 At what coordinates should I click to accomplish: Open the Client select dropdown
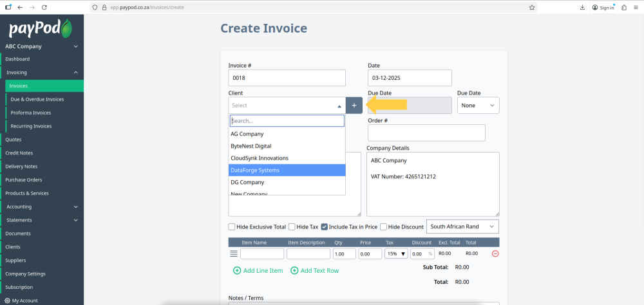(287, 106)
